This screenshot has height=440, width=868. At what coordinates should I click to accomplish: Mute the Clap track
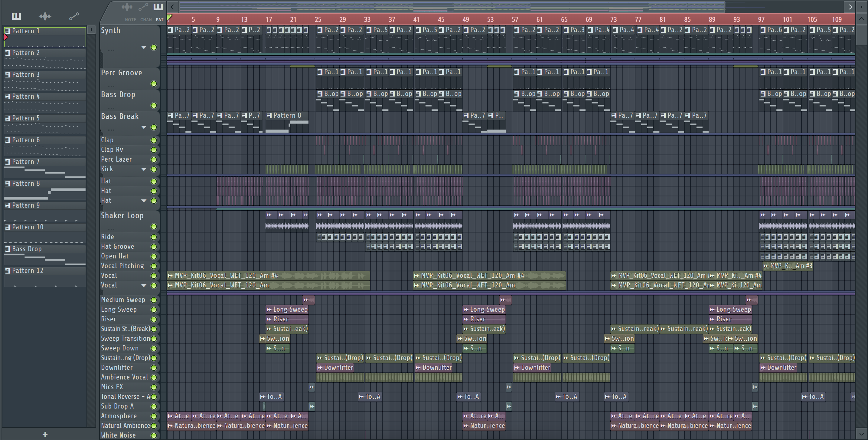pyautogui.click(x=154, y=140)
